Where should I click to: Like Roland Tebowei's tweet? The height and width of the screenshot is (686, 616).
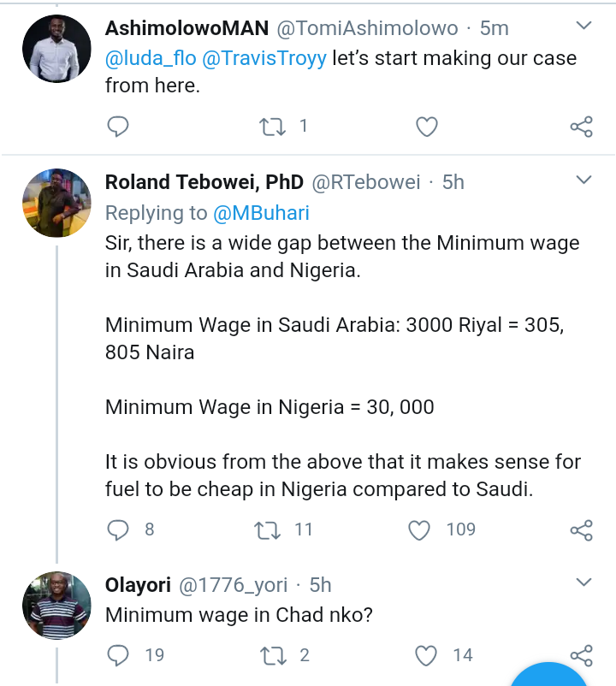pyautogui.click(x=419, y=530)
